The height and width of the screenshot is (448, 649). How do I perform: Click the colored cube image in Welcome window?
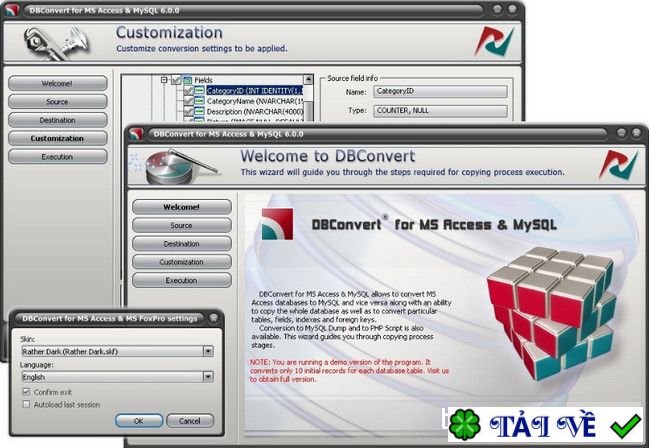[552, 313]
